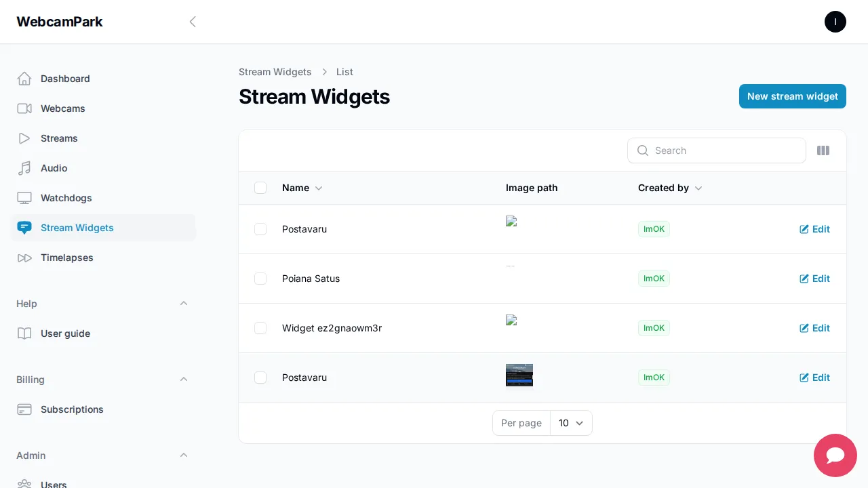This screenshot has width=868, height=488.
Task: Open Subscriptions under Billing
Action: pos(72,409)
